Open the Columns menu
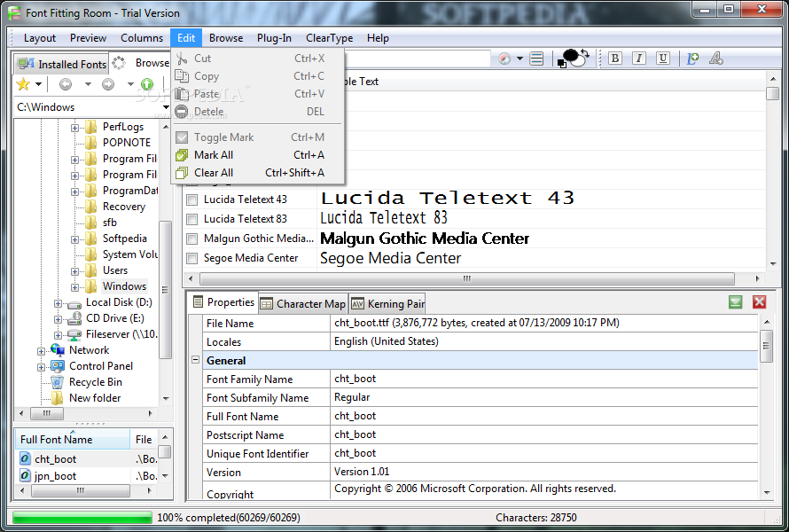The width and height of the screenshot is (789, 532). [142, 38]
